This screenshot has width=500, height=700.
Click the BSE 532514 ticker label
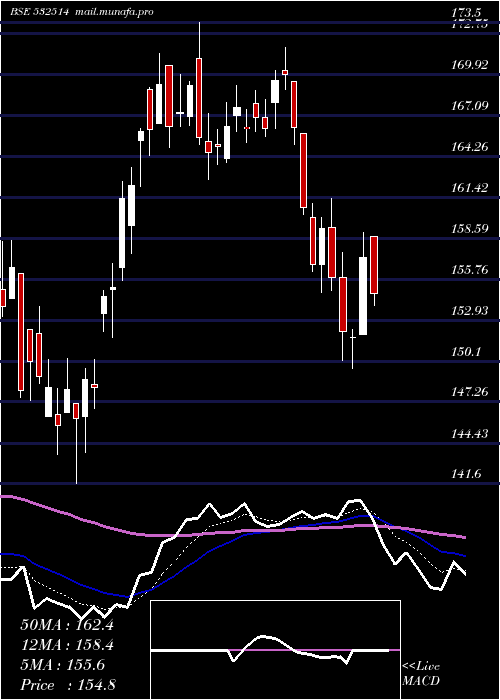40,12
